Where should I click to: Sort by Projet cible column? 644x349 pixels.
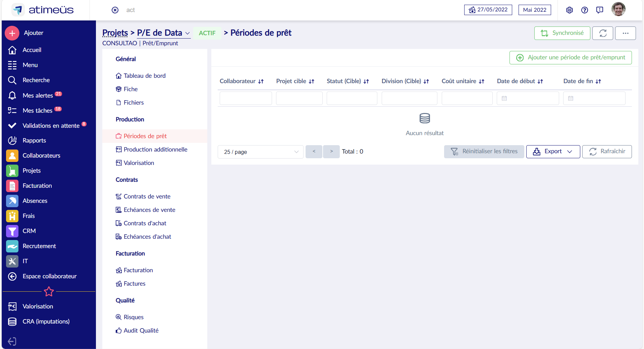tap(312, 81)
